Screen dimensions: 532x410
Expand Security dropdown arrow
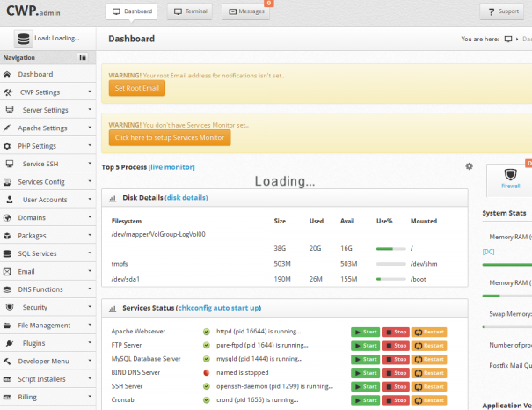90,306
